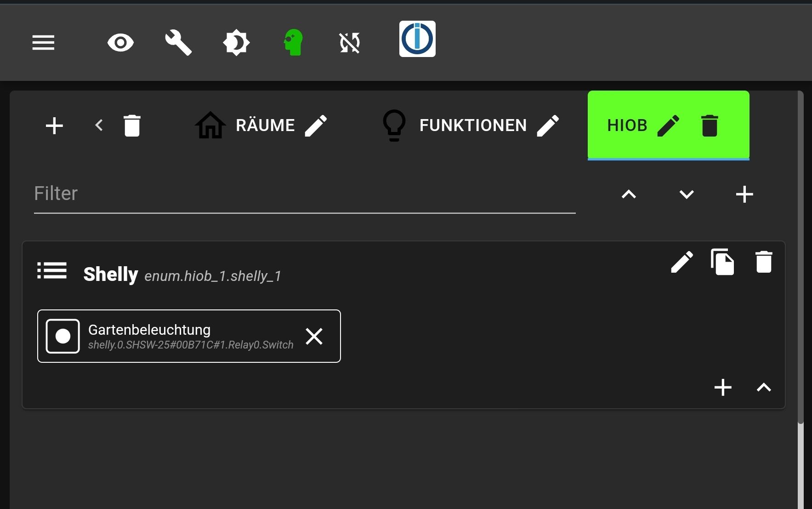Edit Shelly enum with pencil icon
This screenshot has height=509, width=812.
(x=682, y=262)
